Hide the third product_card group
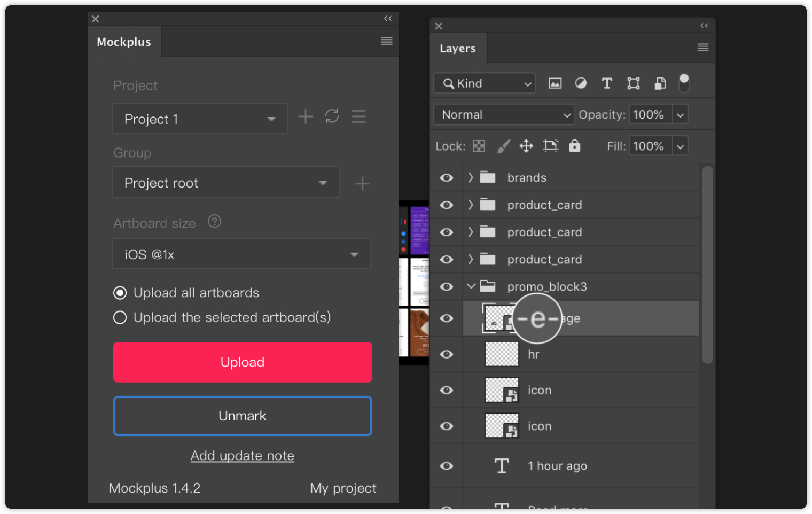 (447, 259)
